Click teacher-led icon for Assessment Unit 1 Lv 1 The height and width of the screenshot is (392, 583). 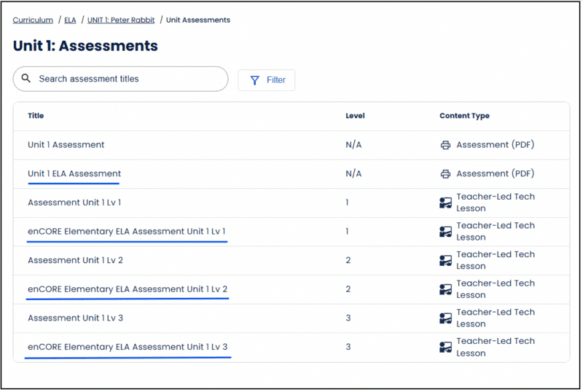click(445, 203)
